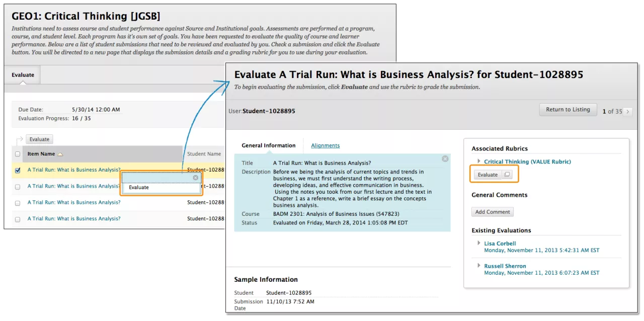644x321 pixels.
Task: Click the 1 of 35 page indicator
Action: pyautogui.click(x=611, y=111)
